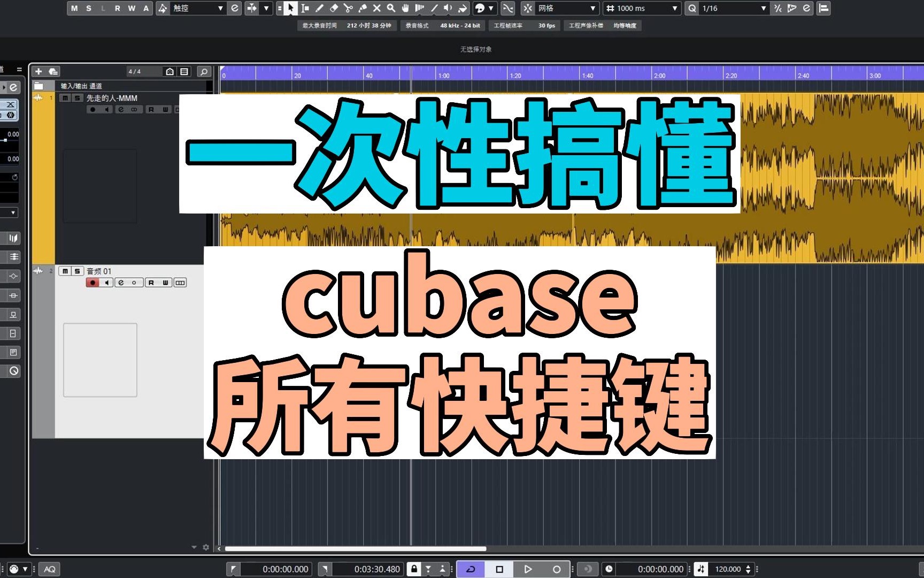
Task: Click Add Track plus button
Action: pos(38,71)
